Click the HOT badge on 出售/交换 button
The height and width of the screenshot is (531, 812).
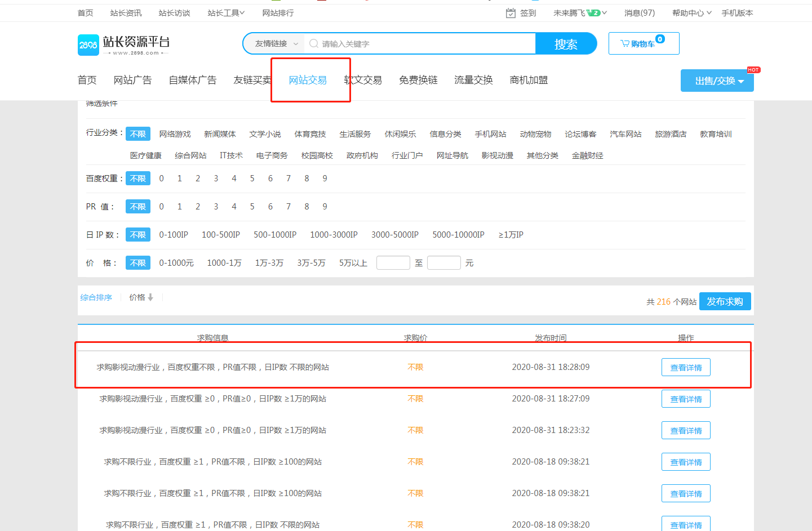(x=754, y=69)
